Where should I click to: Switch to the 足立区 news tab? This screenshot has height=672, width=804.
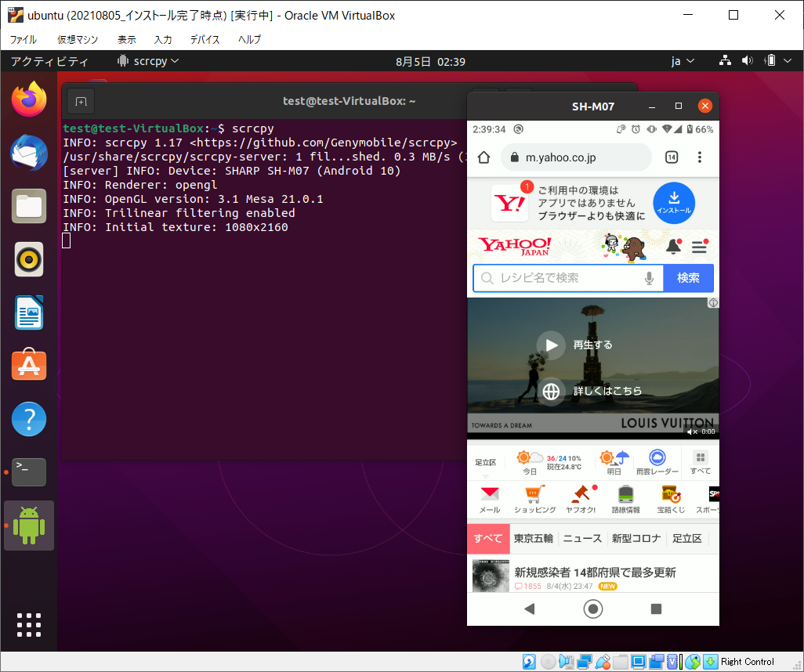point(687,539)
